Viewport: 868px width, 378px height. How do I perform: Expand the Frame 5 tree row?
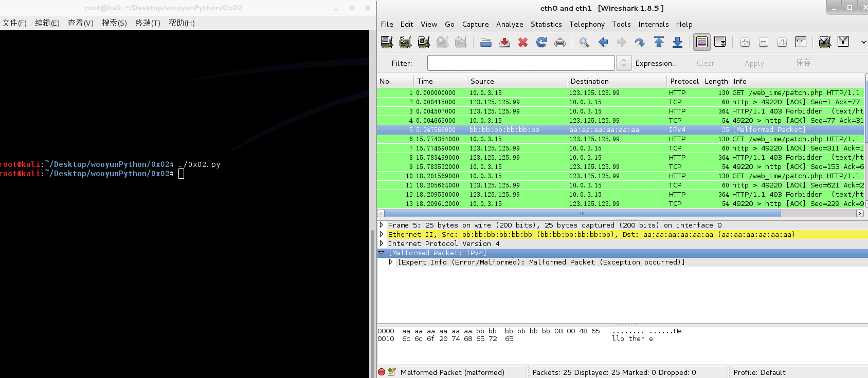[382, 225]
